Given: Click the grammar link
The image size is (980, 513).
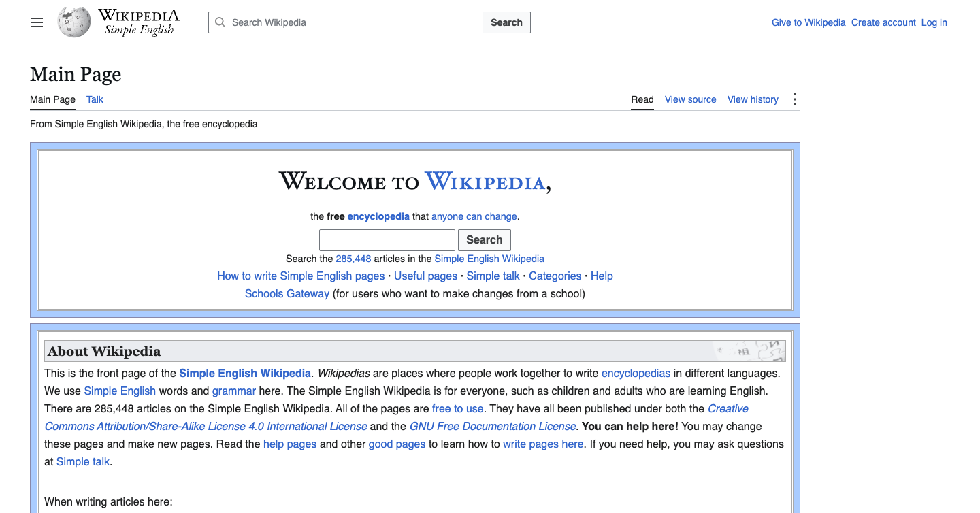Looking at the screenshot, I should click(234, 391).
